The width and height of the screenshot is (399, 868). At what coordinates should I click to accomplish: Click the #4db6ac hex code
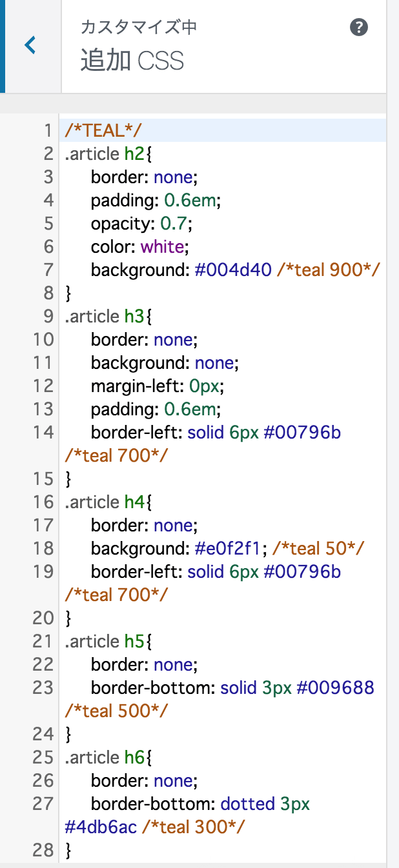coord(101,827)
